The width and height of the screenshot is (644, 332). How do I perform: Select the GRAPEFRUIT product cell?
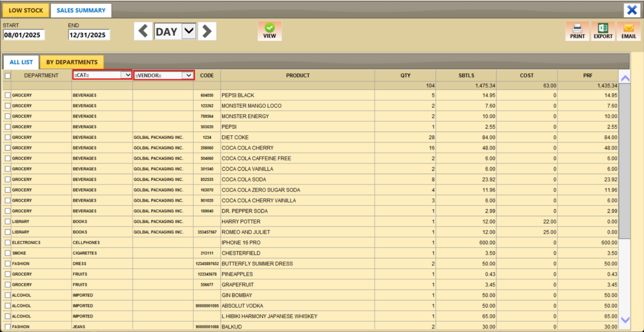pos(298,285)
